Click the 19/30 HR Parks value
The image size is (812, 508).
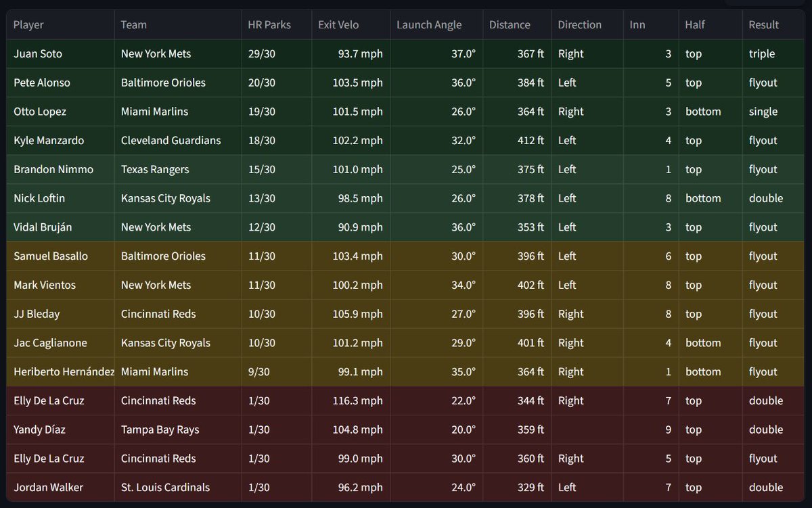(277, 112)
